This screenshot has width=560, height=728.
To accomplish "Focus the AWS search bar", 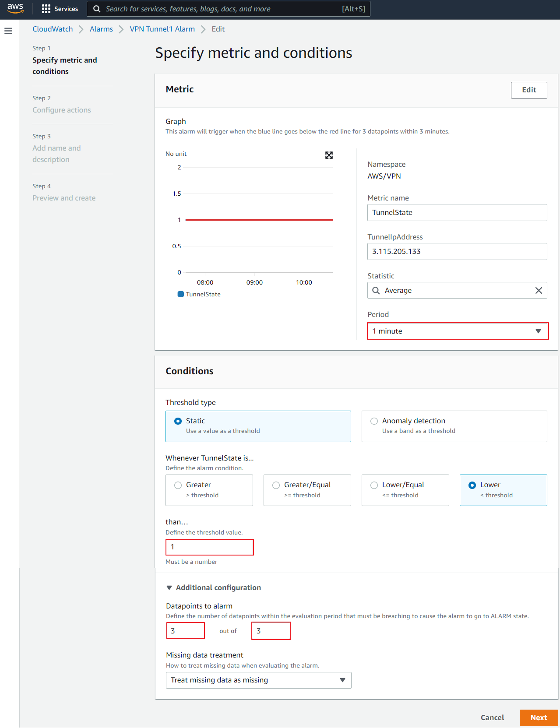I will (x=228, y=9).
